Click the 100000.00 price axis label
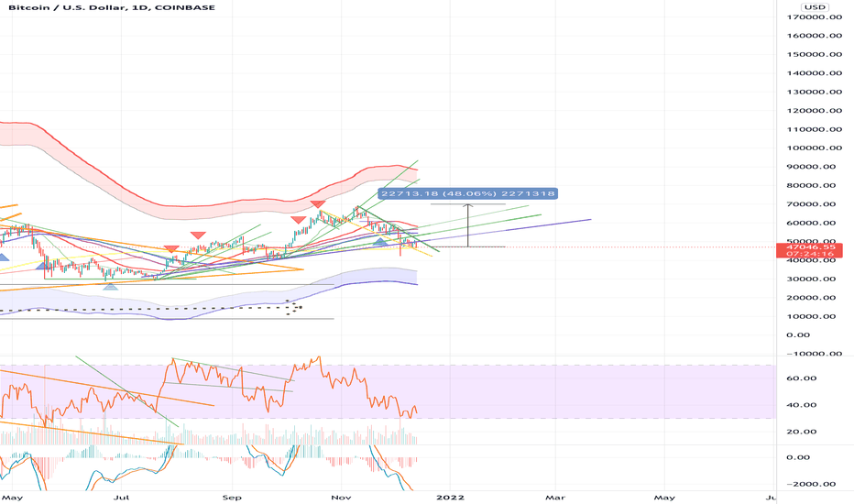The image size is (854, 504). (815, 148)
